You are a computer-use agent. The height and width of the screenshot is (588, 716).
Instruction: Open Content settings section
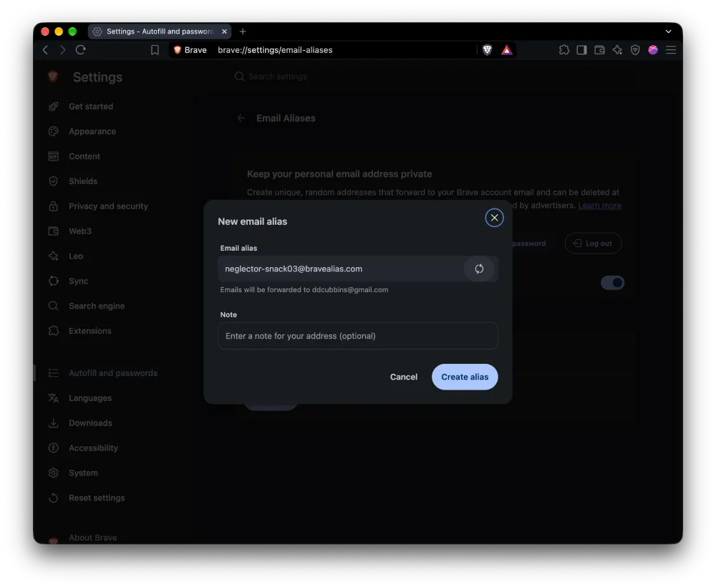point(84,156)
